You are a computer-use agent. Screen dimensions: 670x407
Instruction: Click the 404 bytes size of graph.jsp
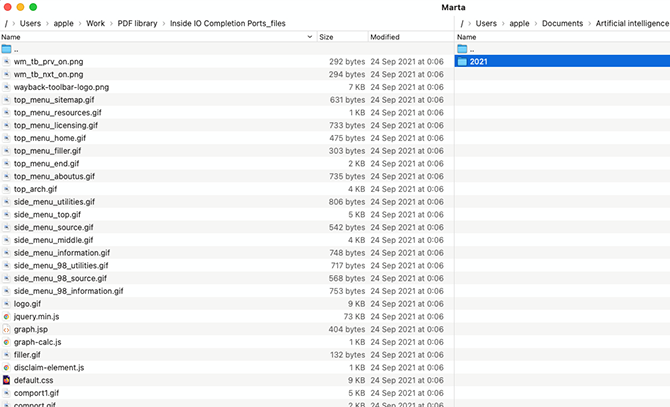[347, 329]
